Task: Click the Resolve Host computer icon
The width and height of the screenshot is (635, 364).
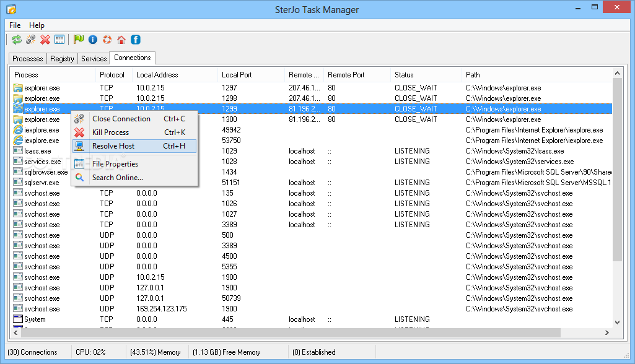Action: click(79, 145)
